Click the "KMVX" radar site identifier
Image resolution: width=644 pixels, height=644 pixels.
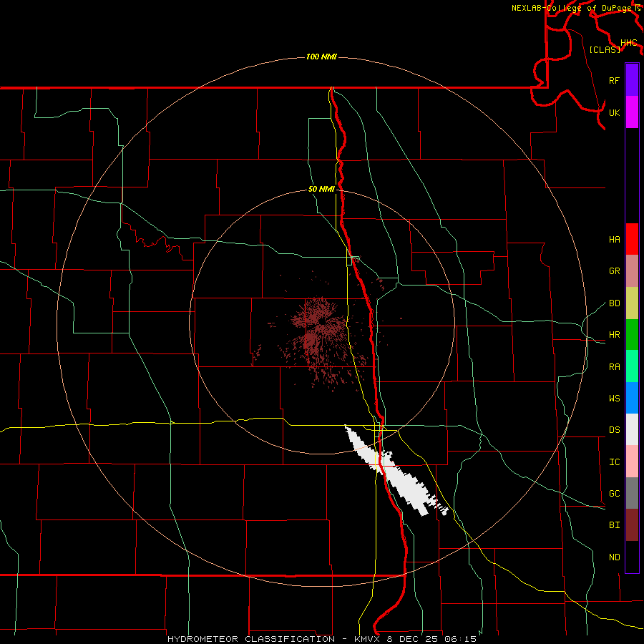click(x=369, y=639)
